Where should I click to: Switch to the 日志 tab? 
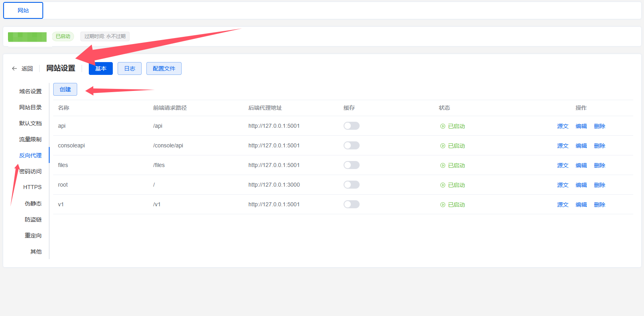tap(129, 68)
